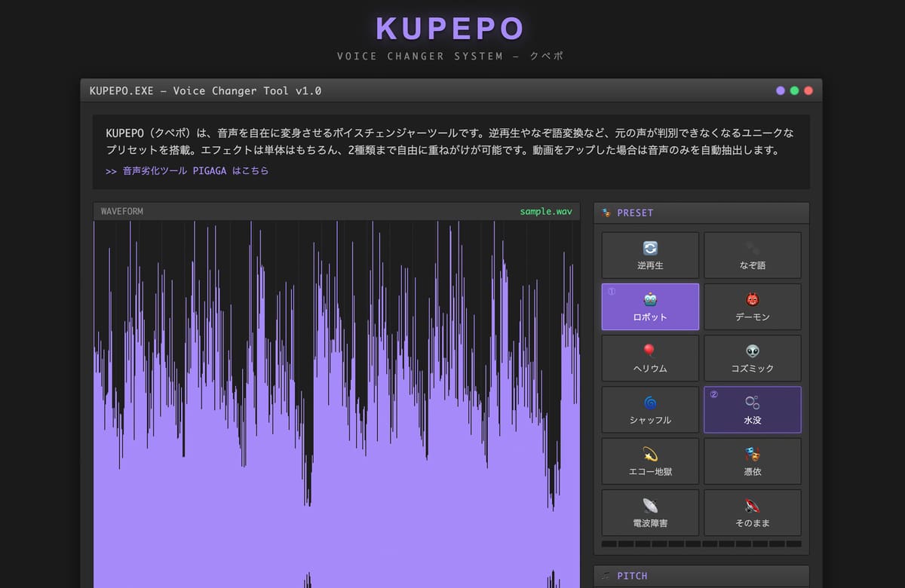Select the シャッフル shuffle preset
Screen dimensions: 905x588
(x=650, y=410)
